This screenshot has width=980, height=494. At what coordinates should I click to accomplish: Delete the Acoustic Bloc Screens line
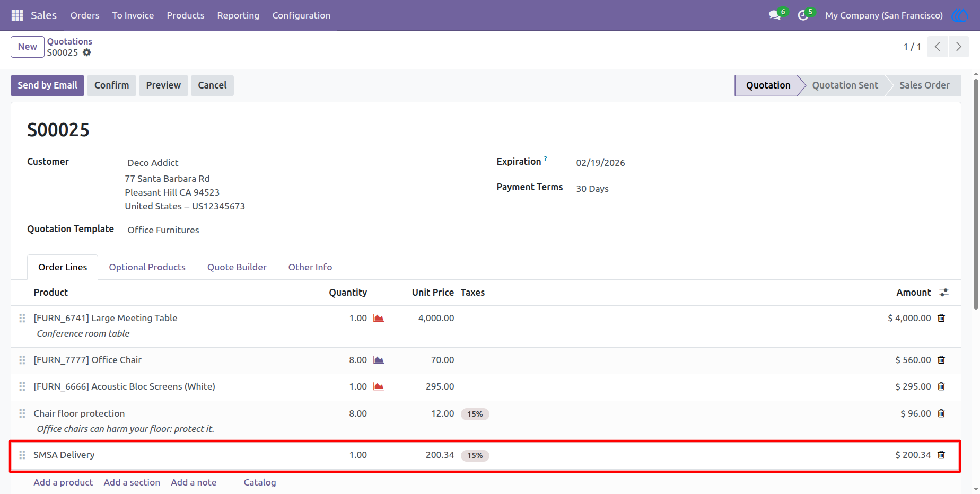click(941, 386)
